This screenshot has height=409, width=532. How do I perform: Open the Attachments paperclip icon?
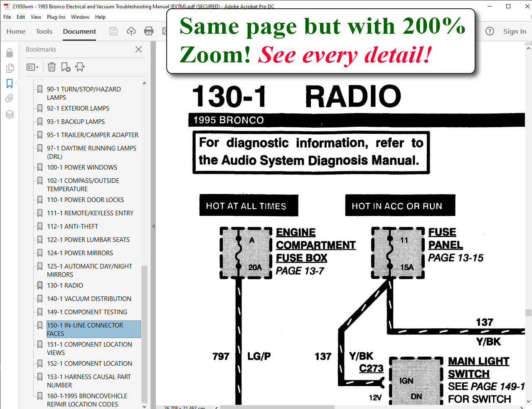[10, 99]
